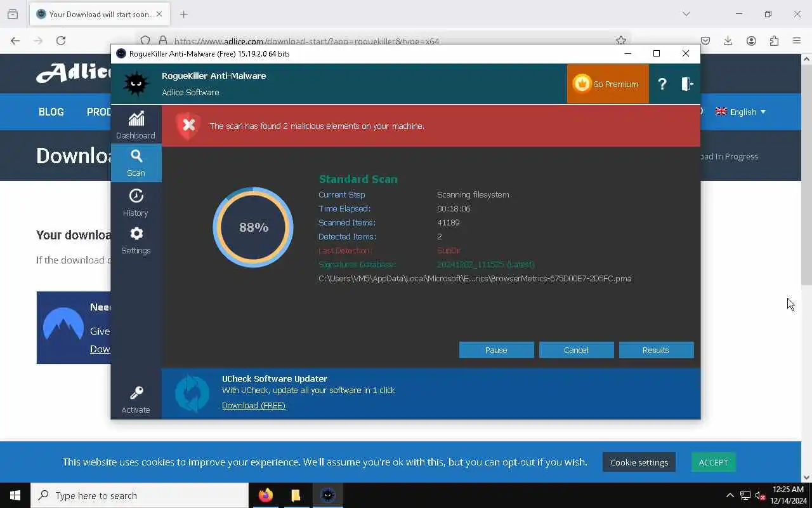Click the 88% scan progress ring

coord(253,227)
